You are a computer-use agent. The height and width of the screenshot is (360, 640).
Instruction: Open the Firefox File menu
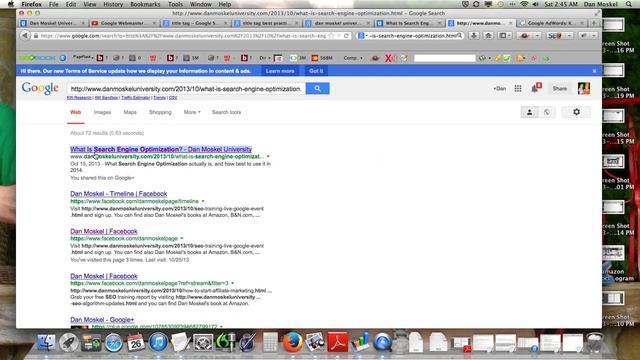(x=53, y=4)
